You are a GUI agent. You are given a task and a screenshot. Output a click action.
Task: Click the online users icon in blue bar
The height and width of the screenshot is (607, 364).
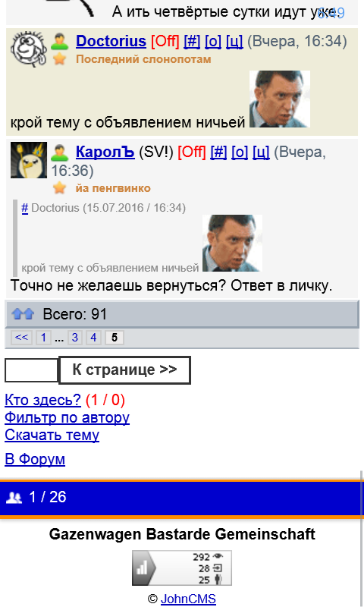(x=14, y=498)
